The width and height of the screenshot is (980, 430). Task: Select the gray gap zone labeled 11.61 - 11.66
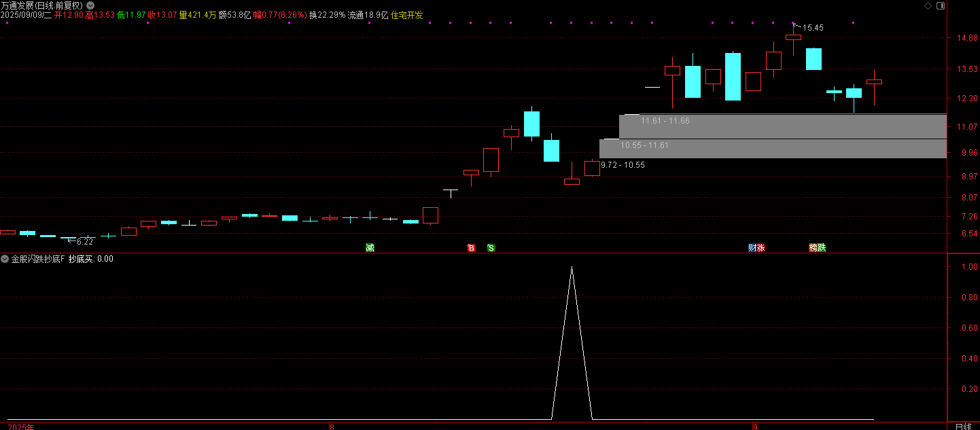[x=782, y=126]
